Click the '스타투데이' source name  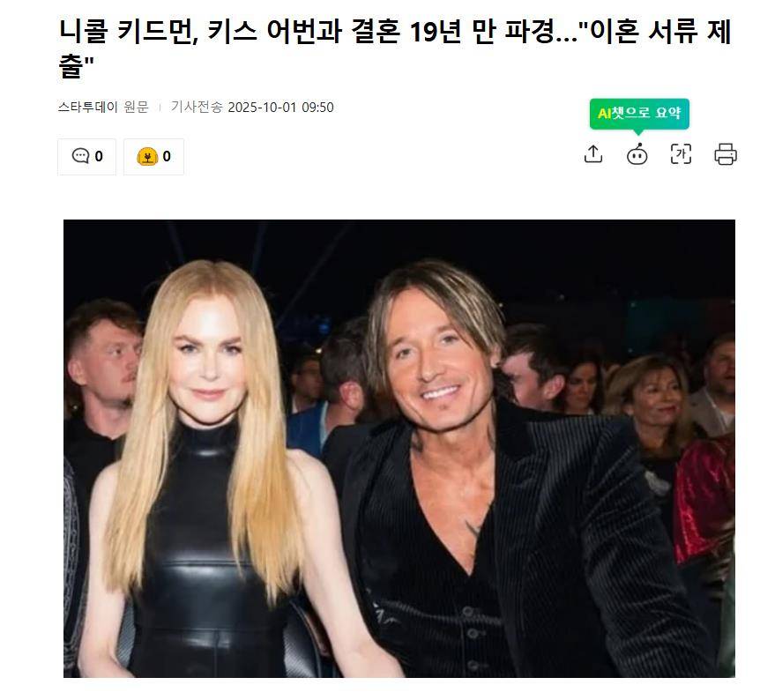[88, 107]
